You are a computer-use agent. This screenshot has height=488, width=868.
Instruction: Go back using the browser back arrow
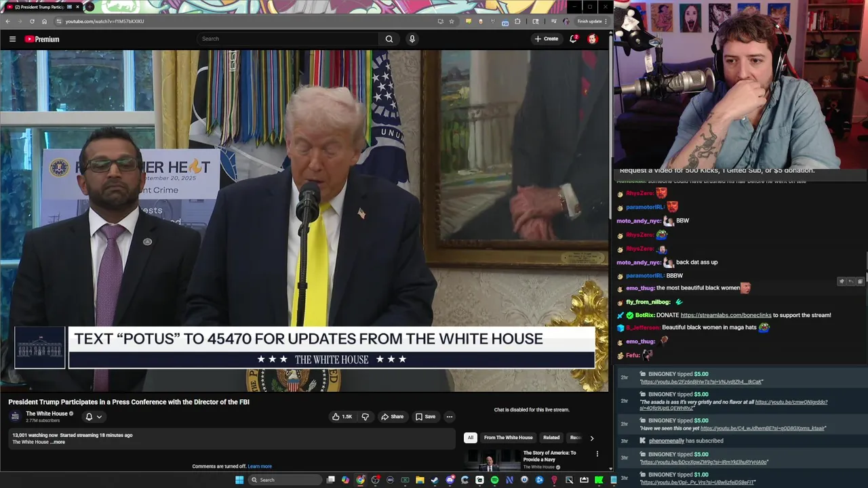[7, 21]
